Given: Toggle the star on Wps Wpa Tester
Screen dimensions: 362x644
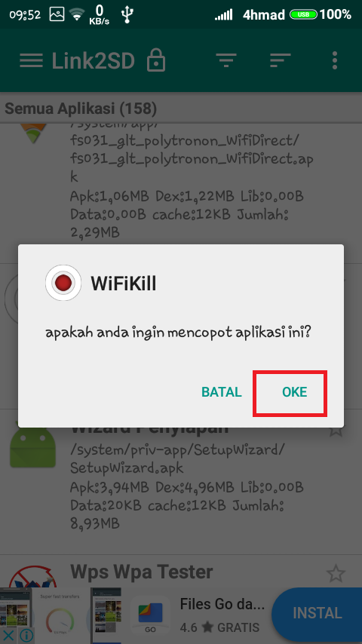Looking at the screenshot, I should 336,574.
